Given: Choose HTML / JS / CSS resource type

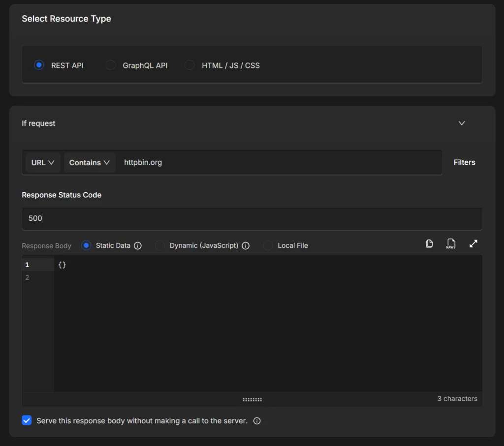Looking at the screenshot, I should (x=189, y=65).
